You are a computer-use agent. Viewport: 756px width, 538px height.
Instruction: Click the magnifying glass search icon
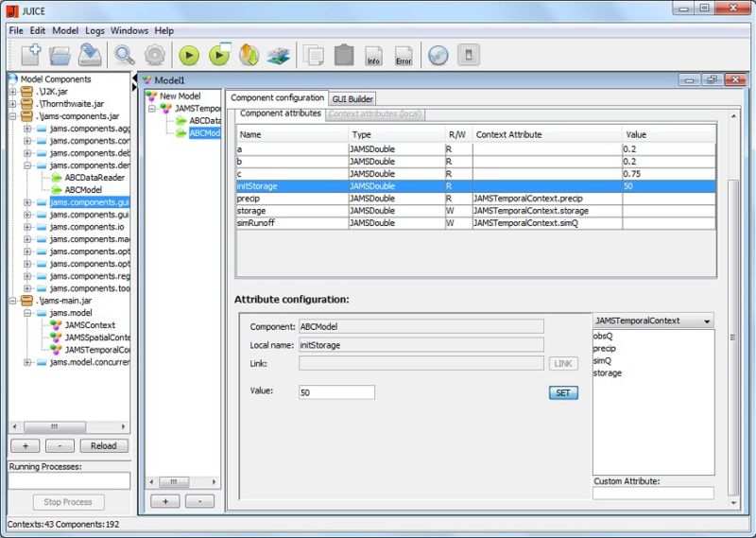pyautogui.click(x=125, y=55)
